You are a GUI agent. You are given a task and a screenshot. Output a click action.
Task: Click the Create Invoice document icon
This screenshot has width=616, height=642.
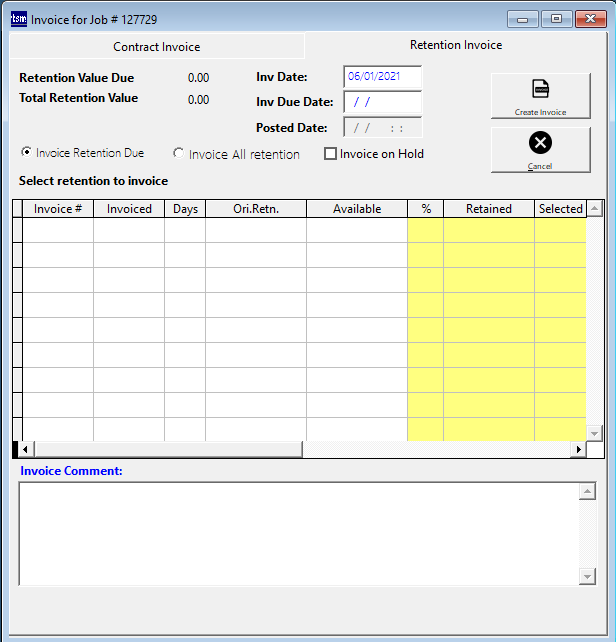pyautogui.click(x=540, y=90)
